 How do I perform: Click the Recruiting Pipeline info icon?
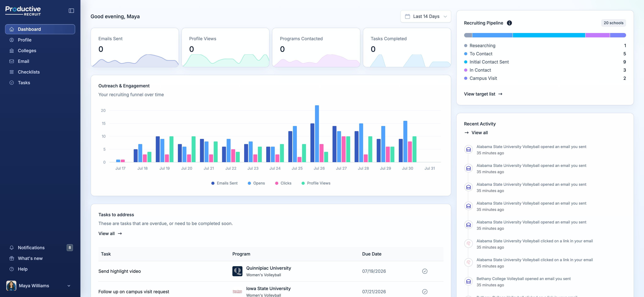click(x=509, y=23)
